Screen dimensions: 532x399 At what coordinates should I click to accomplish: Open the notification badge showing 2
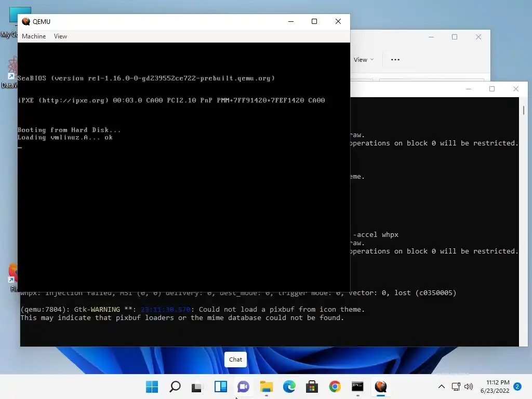point(517,387)
